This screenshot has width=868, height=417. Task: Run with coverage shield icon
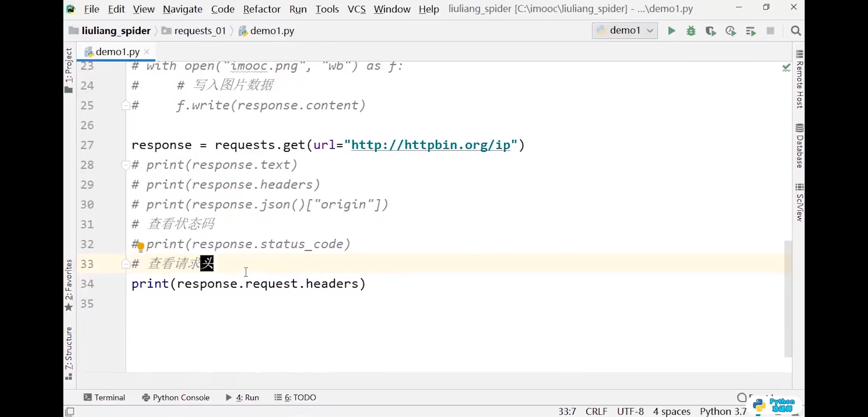pyautogui.click(x=710, y=31)
